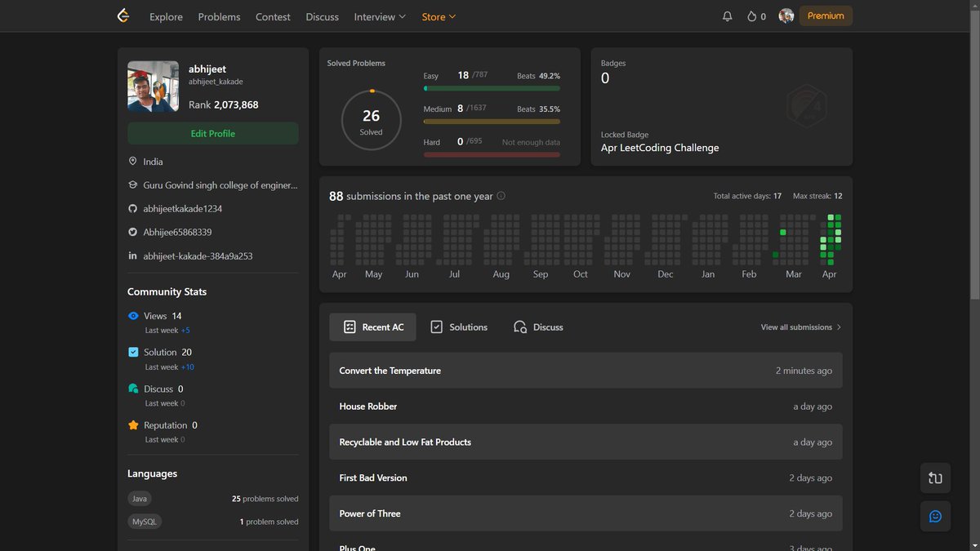
Task: Click the Twitter icon beside Abhijee65868339
Action: [x=132, y=233]
